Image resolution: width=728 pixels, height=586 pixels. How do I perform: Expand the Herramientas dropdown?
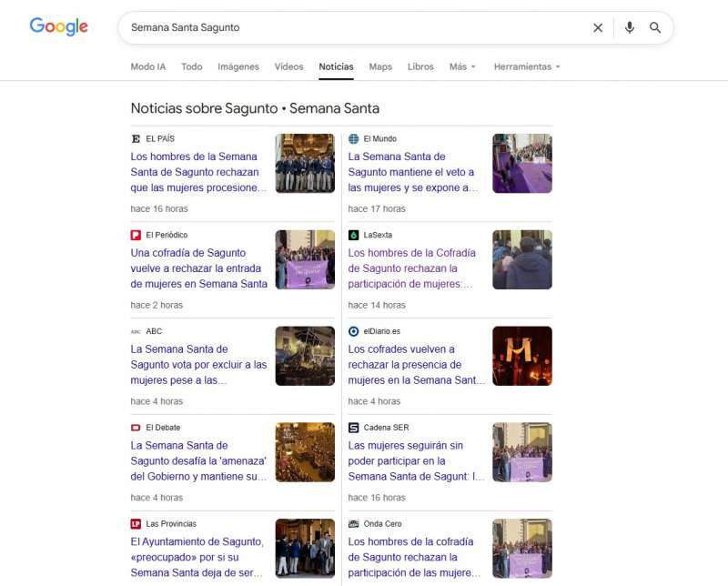click(525, 66)
